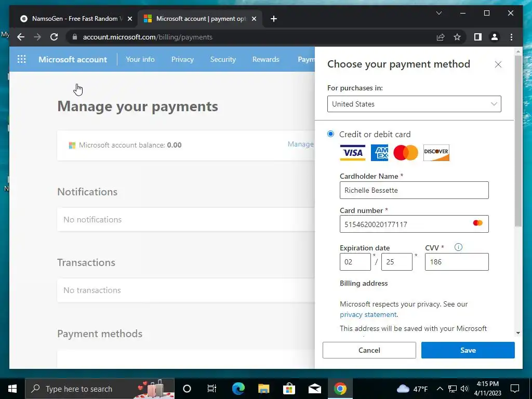
Task: Click the Cancel button
Action: click(369, 350)
